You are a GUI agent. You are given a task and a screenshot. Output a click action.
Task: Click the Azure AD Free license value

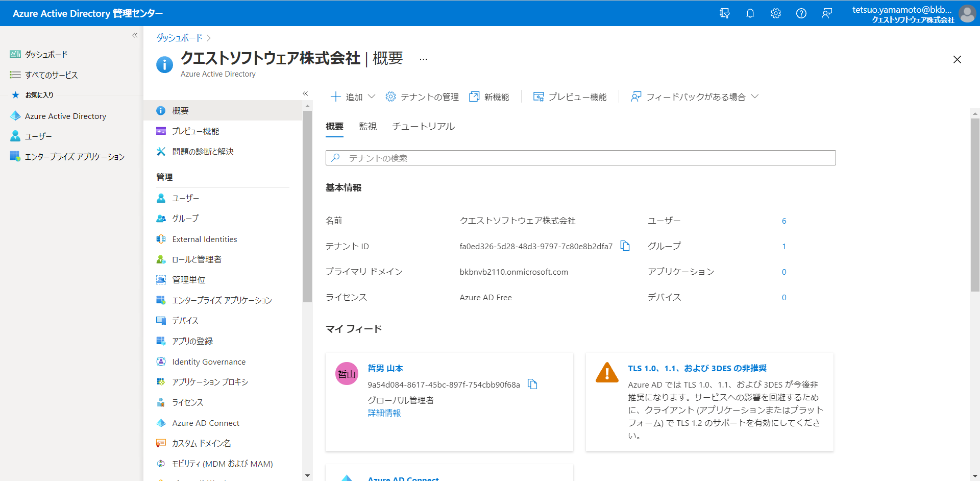[x=485, y=297]
